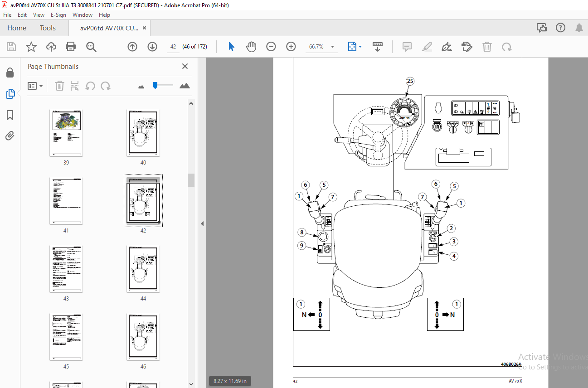Select page 39 thumbnail
This screenshot has width=588, height=388.
click(x=66, y=132)
